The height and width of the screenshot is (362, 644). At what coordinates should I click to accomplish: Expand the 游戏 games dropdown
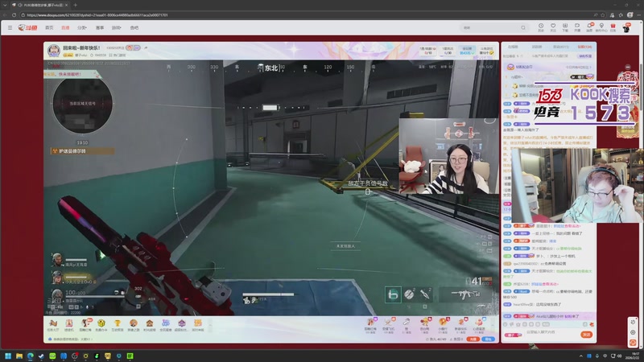[117, 28]
